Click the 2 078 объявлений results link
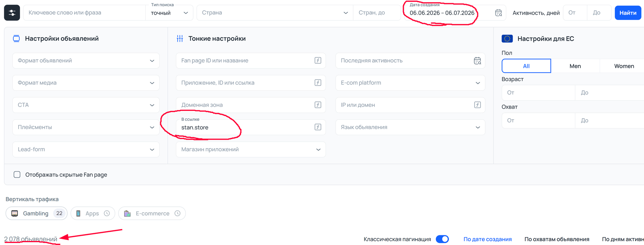This screenshot has height=245, width=644. 31,239
